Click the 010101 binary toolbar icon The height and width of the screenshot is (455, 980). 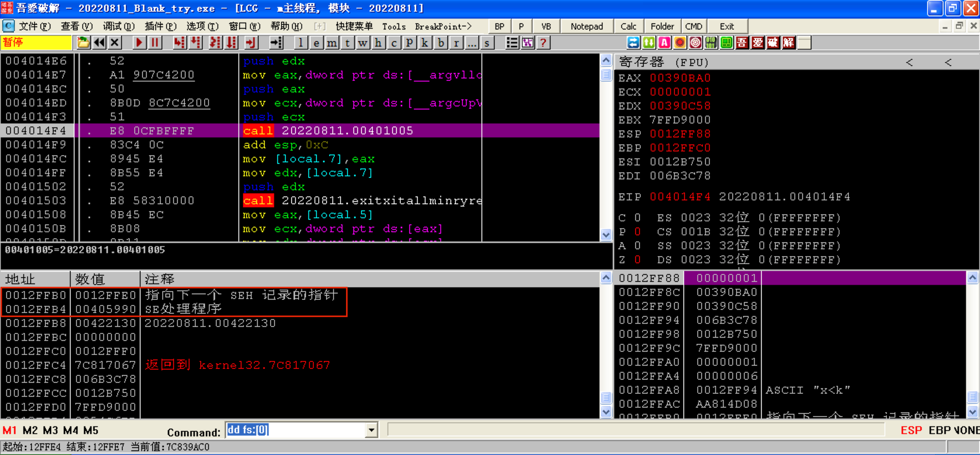pos(711,42)
